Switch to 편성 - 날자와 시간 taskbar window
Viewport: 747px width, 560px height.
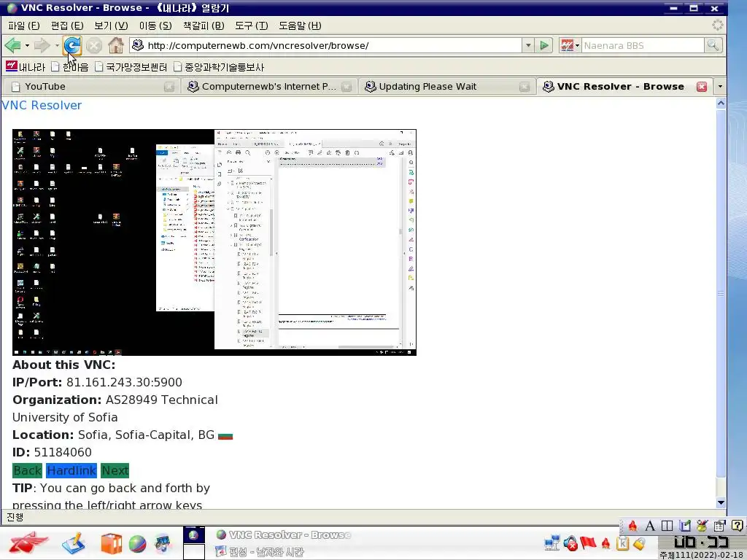[x=260, y=552]
